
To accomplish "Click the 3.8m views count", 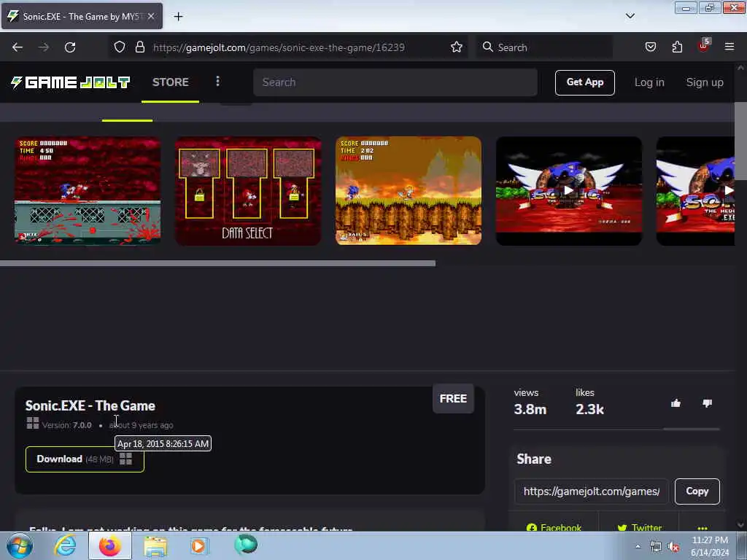I will [x=530, y=410].
